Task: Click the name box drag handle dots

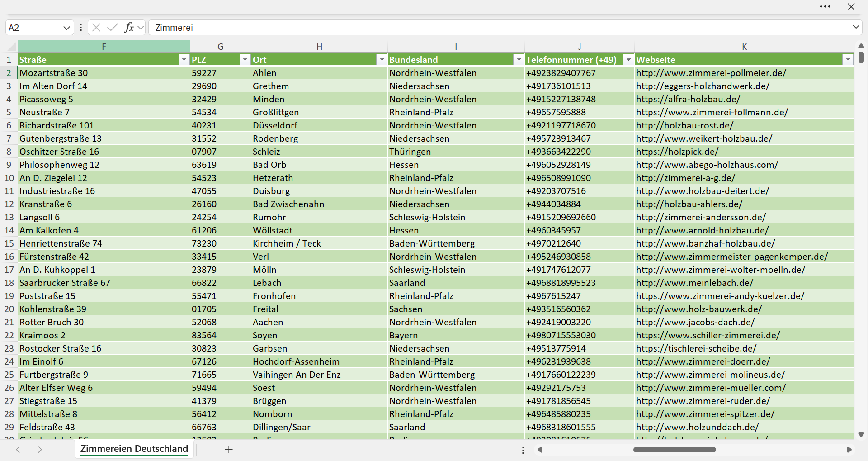Action: coord(81,28)
